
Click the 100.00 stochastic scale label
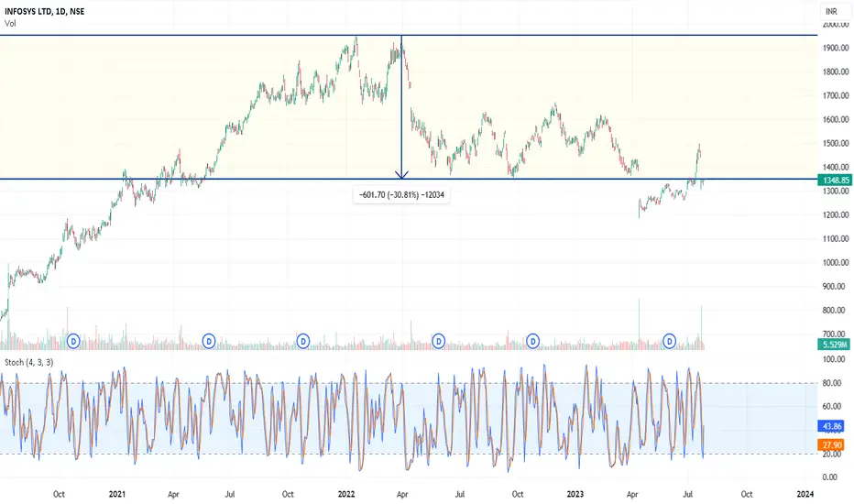pos(834,359)
